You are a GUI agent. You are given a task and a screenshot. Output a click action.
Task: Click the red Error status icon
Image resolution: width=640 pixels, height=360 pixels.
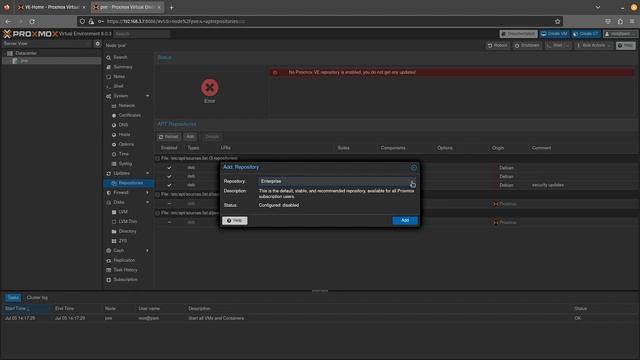coord(209,88)
